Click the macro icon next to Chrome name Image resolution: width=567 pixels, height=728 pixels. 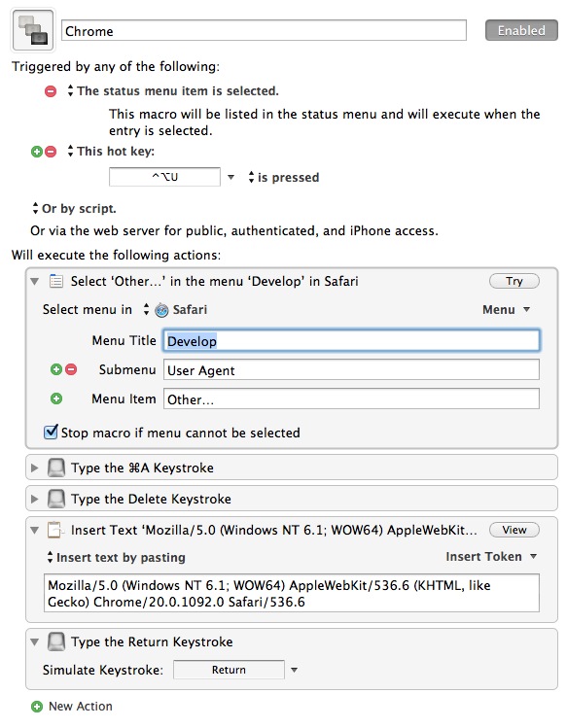pos(33,30)
